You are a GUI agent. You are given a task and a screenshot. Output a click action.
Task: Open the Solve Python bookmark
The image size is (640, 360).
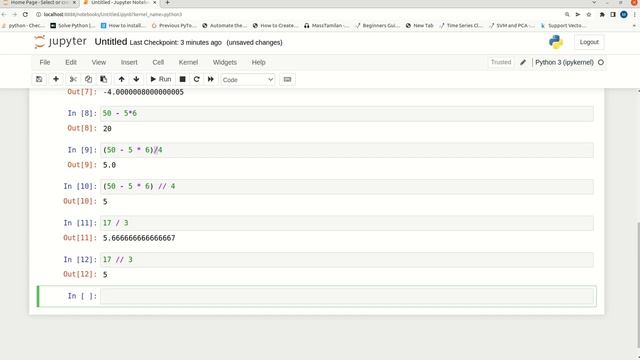73,25
